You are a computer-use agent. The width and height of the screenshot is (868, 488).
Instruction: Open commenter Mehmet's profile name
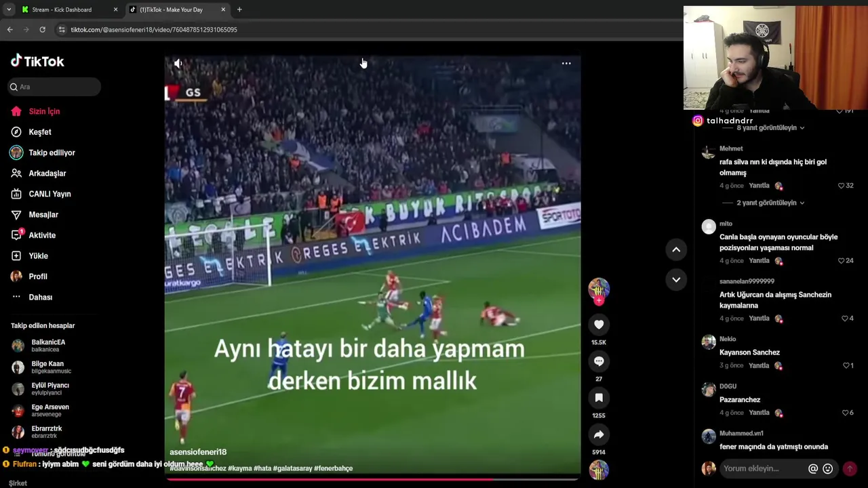coord(731,148)
